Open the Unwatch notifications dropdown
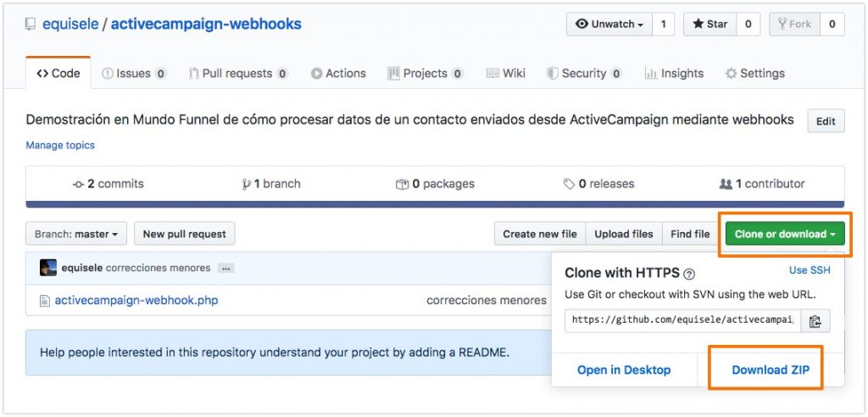Viewport: 868px width, 417px height. click(609, 25)
